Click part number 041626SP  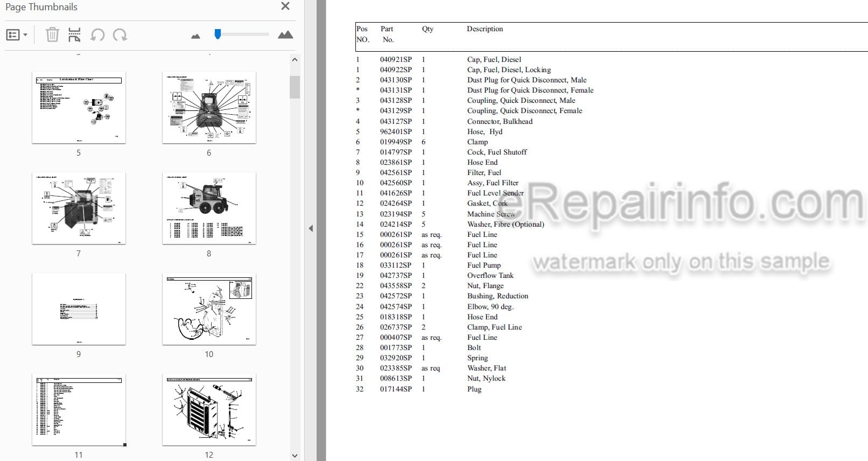[396, 193]
